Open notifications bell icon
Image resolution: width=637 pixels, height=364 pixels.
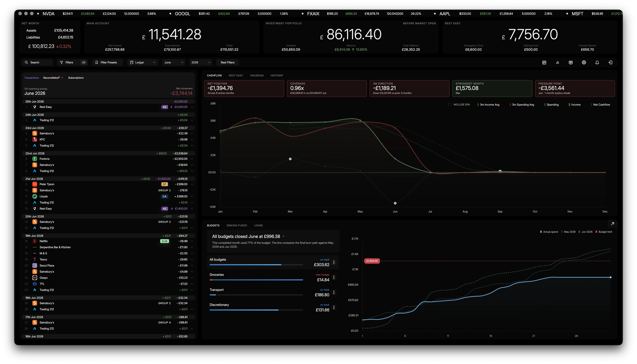pyautogui.click(x=597, y=62)
